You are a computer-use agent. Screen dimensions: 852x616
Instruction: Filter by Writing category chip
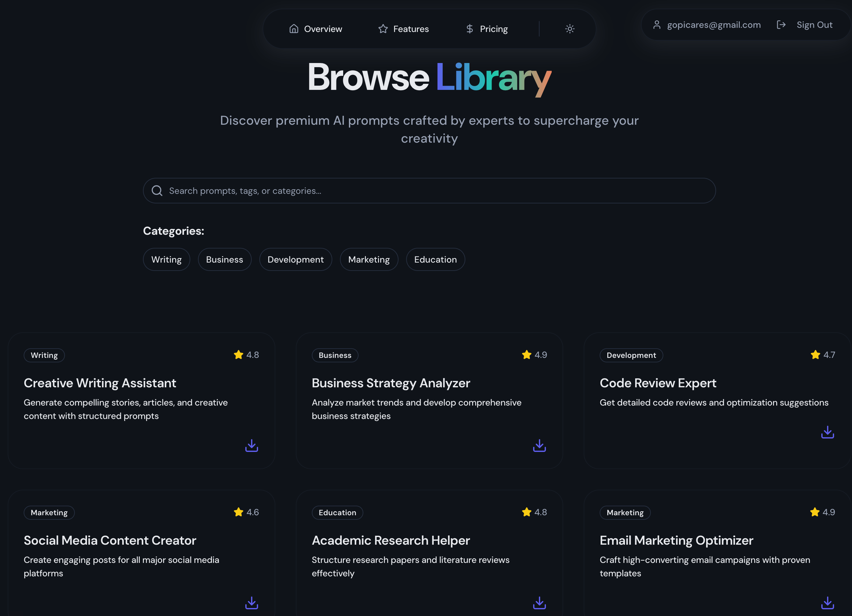point(166,259)
